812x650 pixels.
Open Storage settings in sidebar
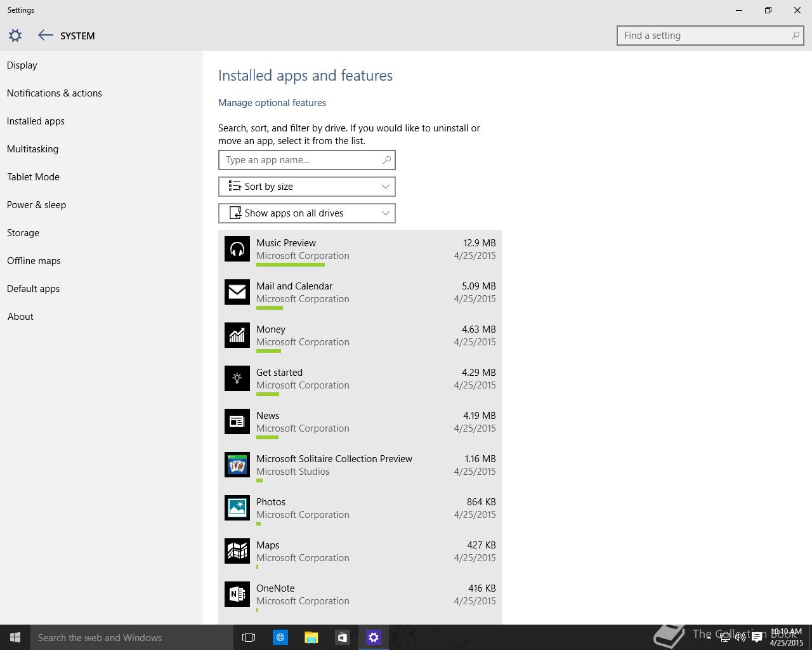pyautogui.click(x=23, y=233)
